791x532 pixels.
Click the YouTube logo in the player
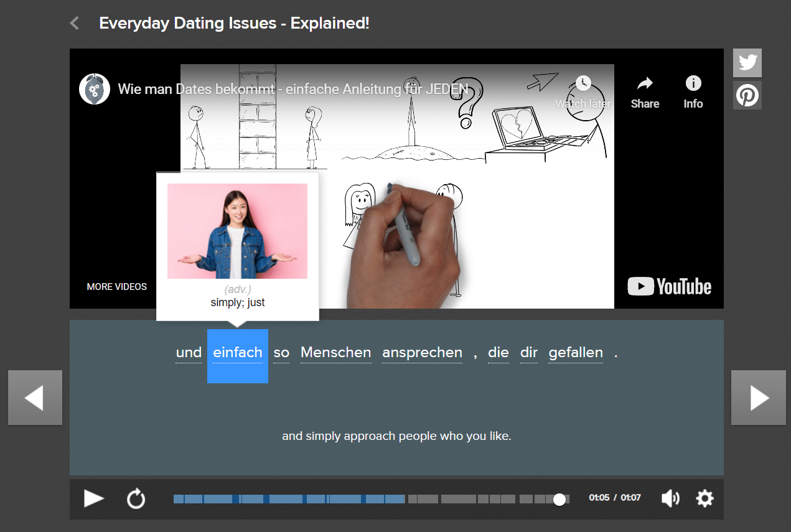tap(669, 287)
